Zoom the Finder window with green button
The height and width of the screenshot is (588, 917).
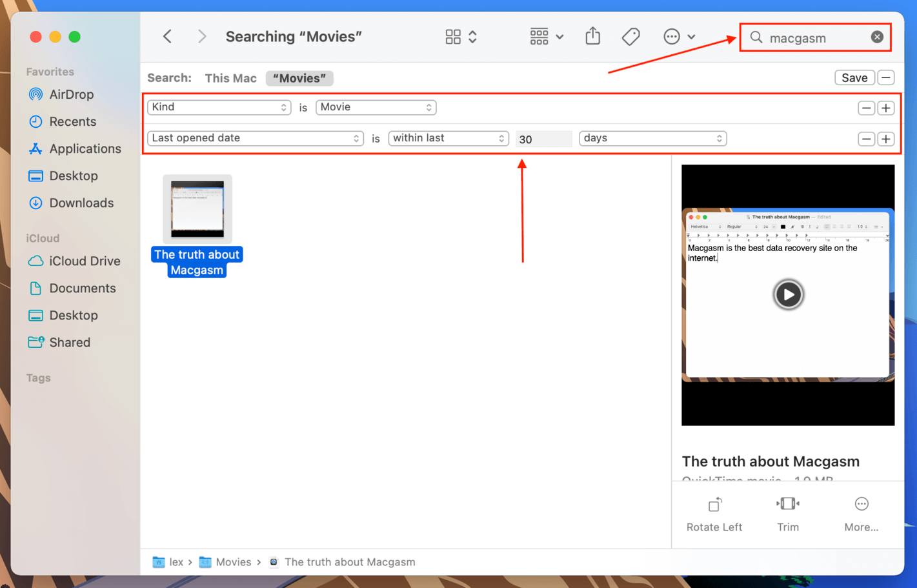click(75, 37)
